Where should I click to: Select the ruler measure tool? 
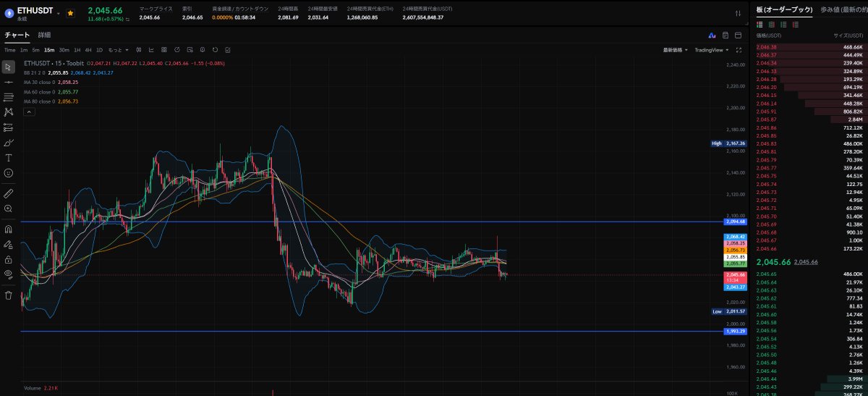point(9,193)
